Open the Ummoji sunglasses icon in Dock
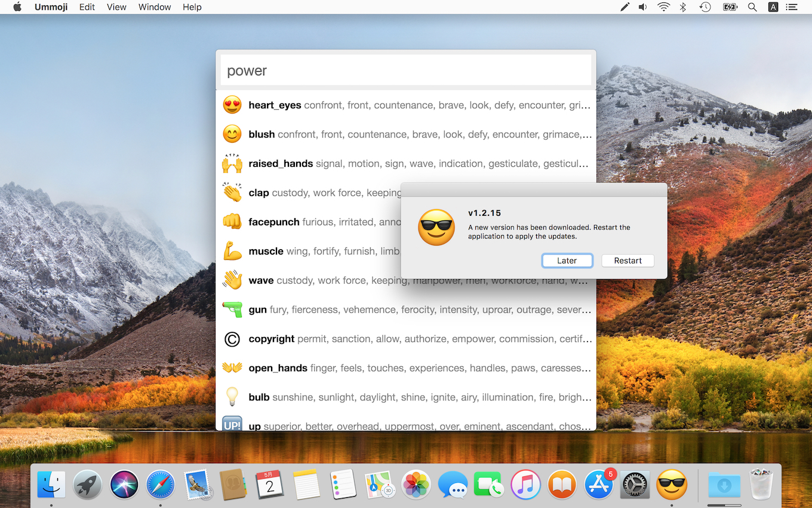This screenshot has height=508, width=812. [672, 484]
